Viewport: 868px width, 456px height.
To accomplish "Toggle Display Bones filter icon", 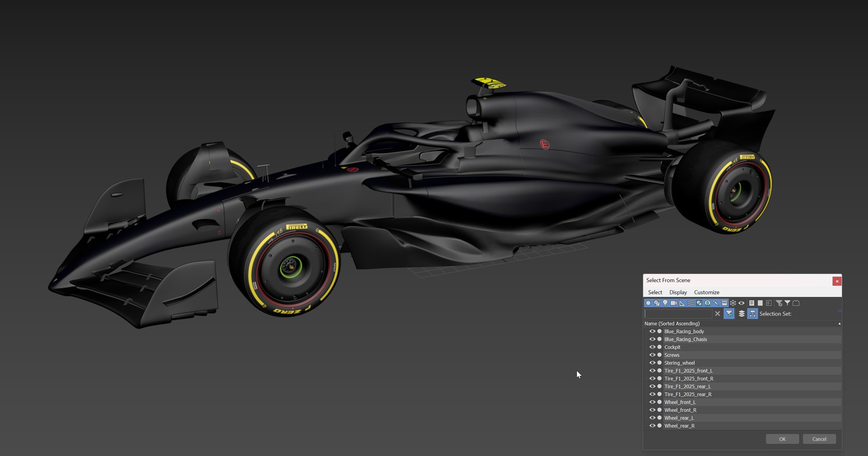I will [716, 303].
